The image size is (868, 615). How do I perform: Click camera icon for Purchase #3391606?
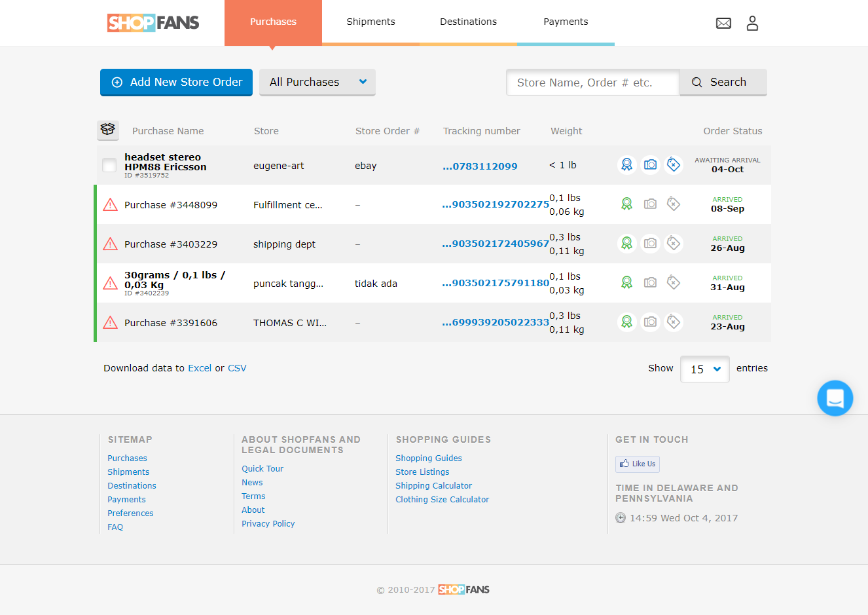[650, 322]
